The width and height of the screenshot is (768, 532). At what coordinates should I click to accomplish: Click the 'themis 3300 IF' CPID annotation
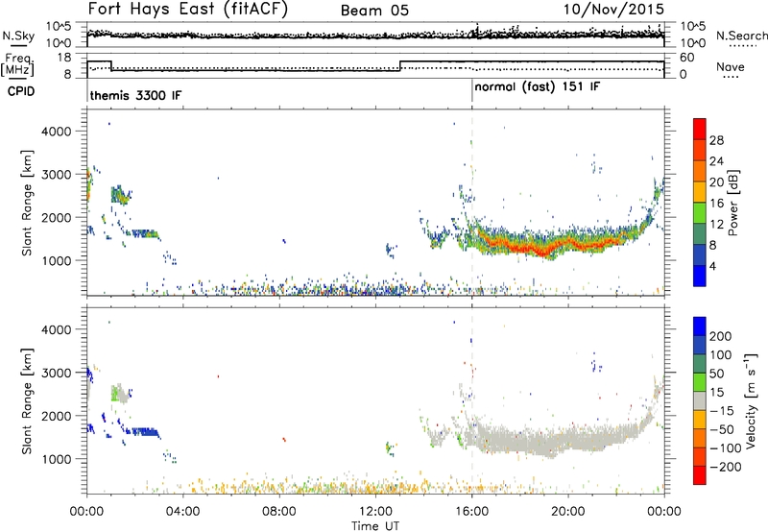coord(135,95)
